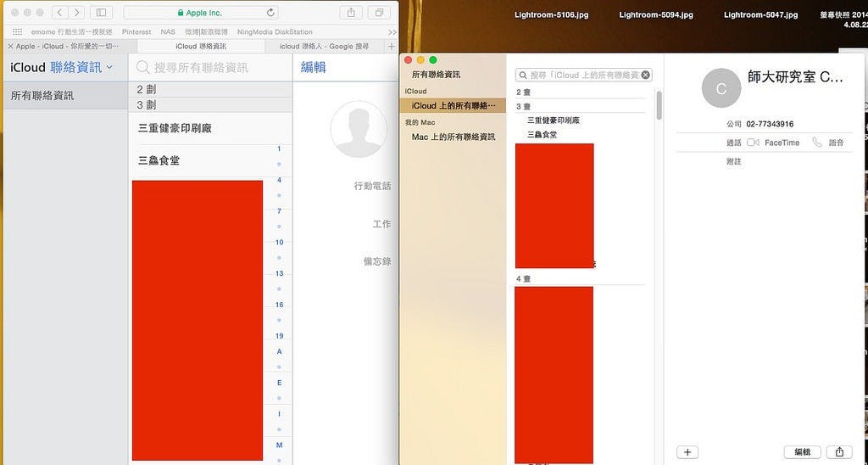Click the Contacts app search field
Viewport: 868px width, 465px height.
pyautogui.click(x=583, y=75)
